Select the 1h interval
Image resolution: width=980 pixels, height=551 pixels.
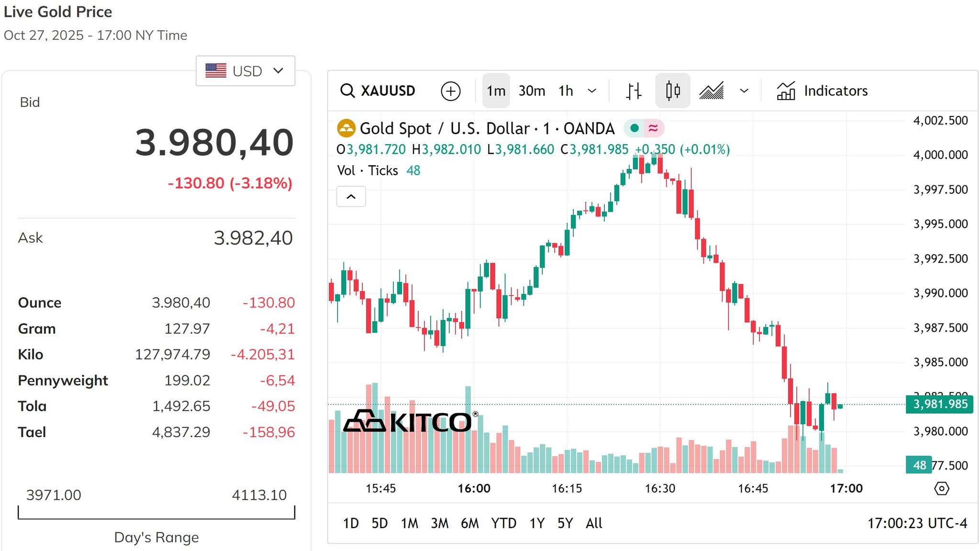click(566, 90)
